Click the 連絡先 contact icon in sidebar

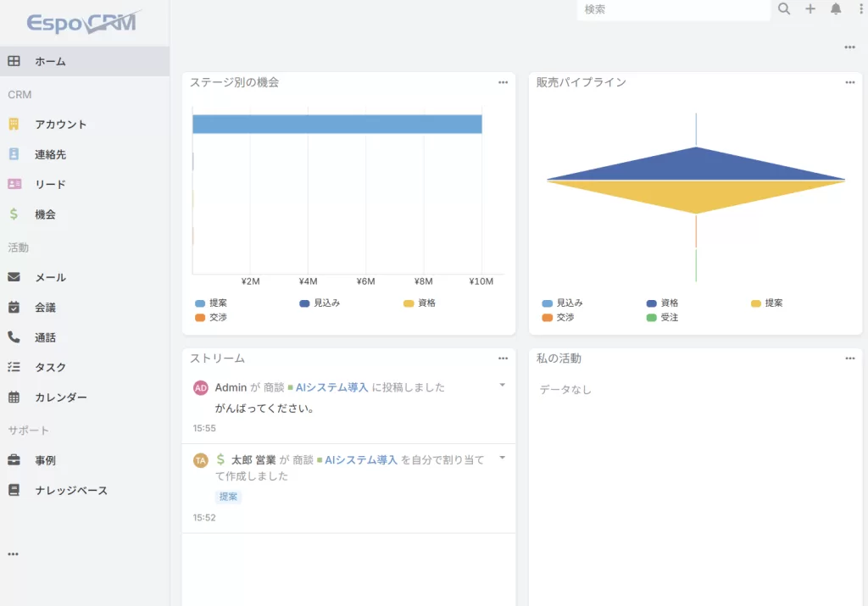tap(14, 154)
